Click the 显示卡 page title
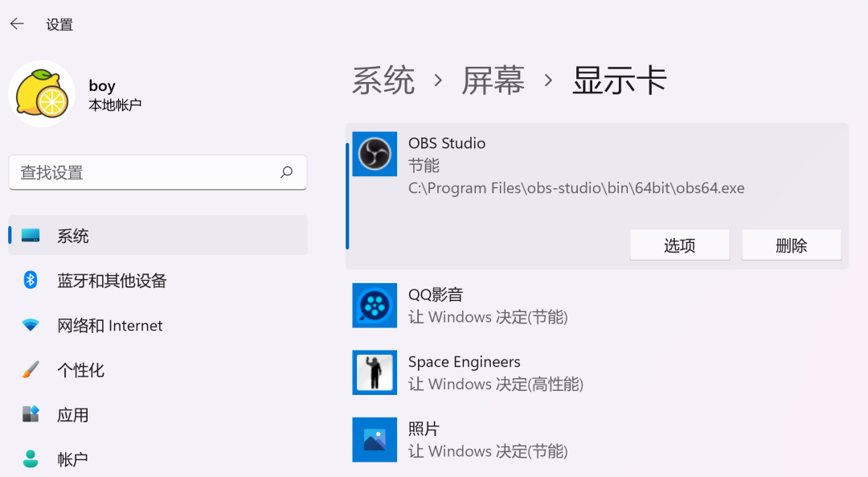 pos(620,80)
